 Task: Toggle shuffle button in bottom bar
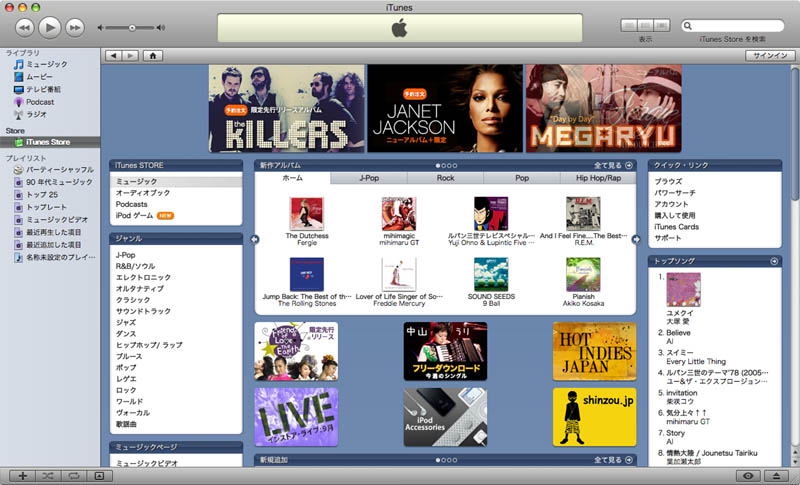[x=48, y=476]
